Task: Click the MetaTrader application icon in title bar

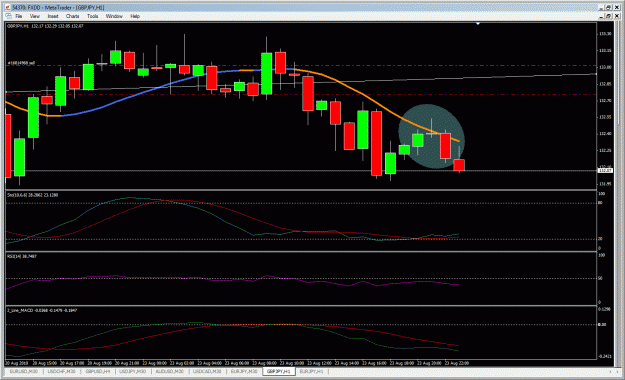Action: tap(7, 7)
